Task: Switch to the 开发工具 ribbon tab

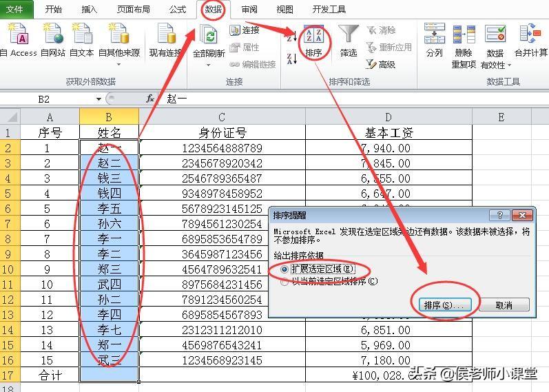Action: tap(329, 10)
